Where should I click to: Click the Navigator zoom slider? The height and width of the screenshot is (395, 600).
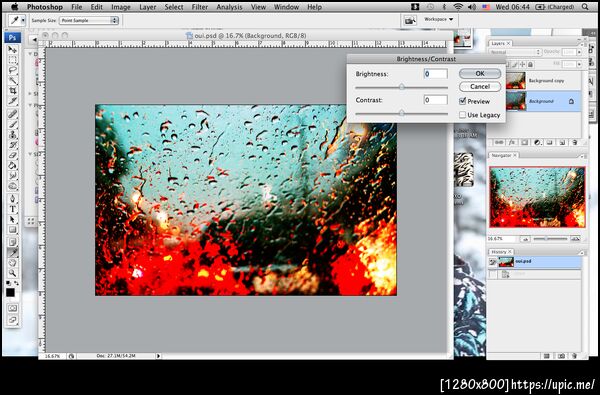550,239
